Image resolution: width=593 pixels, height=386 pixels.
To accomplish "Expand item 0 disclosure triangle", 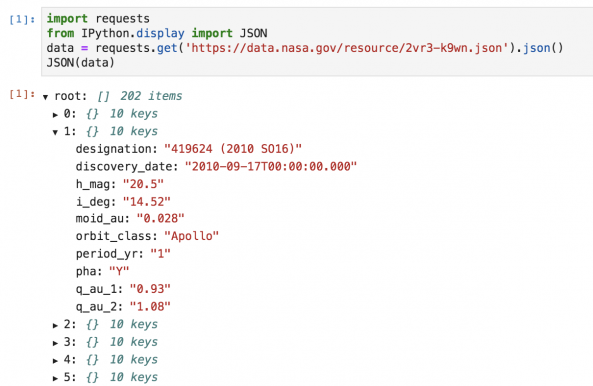I will click(x=55, y=115).
